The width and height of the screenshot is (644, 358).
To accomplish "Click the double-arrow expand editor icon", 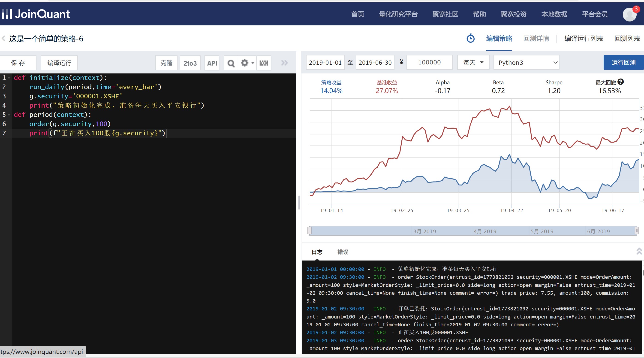I will coord(284,63).
